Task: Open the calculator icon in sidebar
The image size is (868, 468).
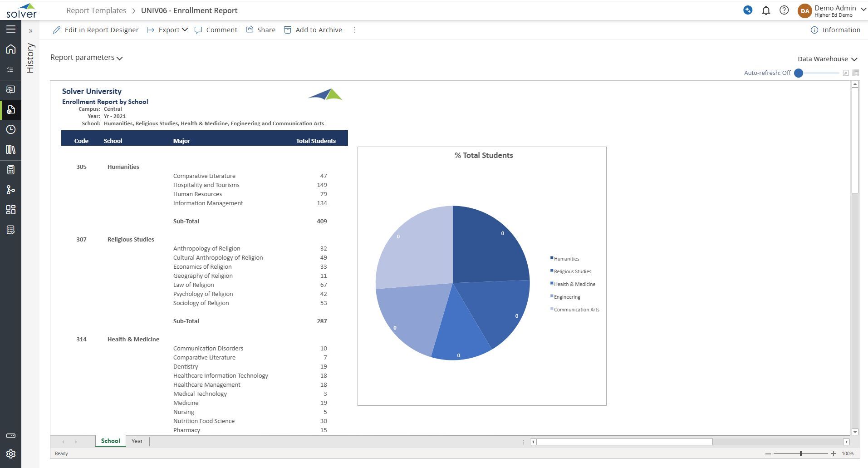Action: click(11, 170)
